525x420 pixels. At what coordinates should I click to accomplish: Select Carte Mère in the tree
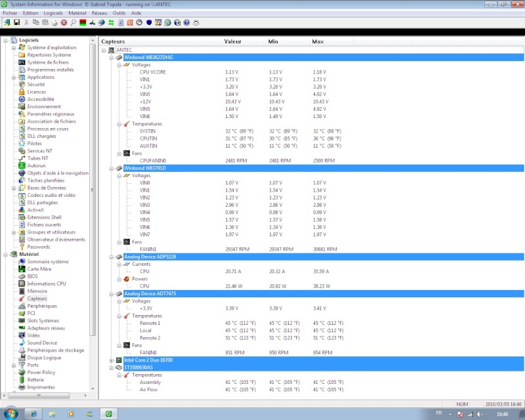[x=39, y=269]
